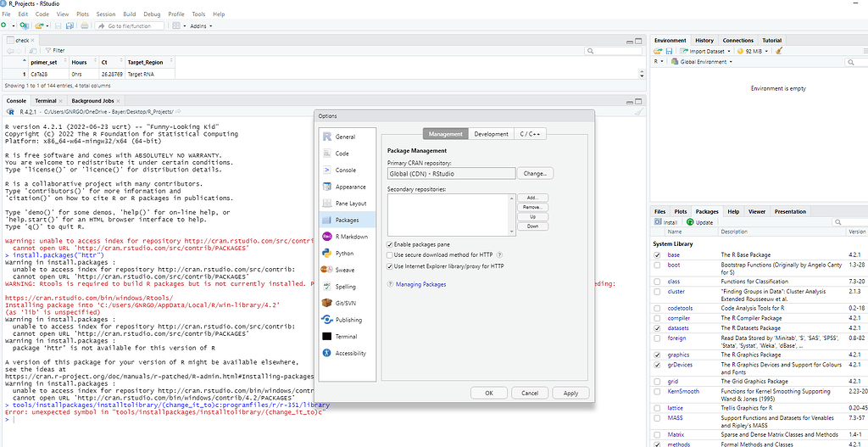Check the foreign package checkbox
Screen dimensions: 868x447
(657, 338)
